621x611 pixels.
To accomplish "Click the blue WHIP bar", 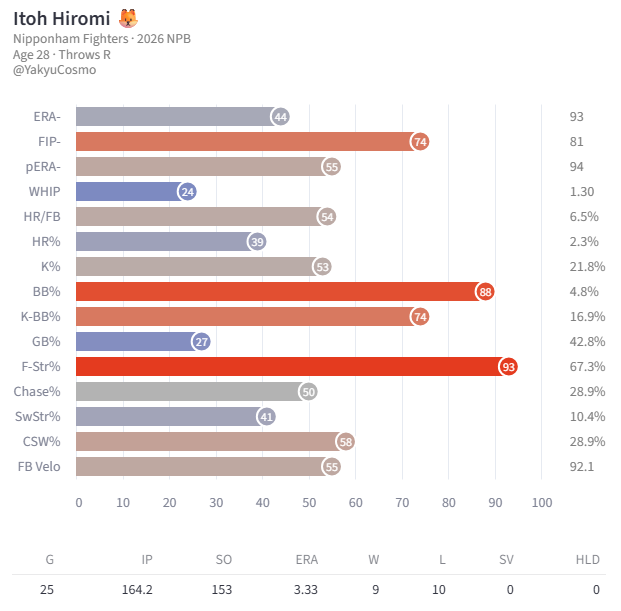I will coord(132,192).
